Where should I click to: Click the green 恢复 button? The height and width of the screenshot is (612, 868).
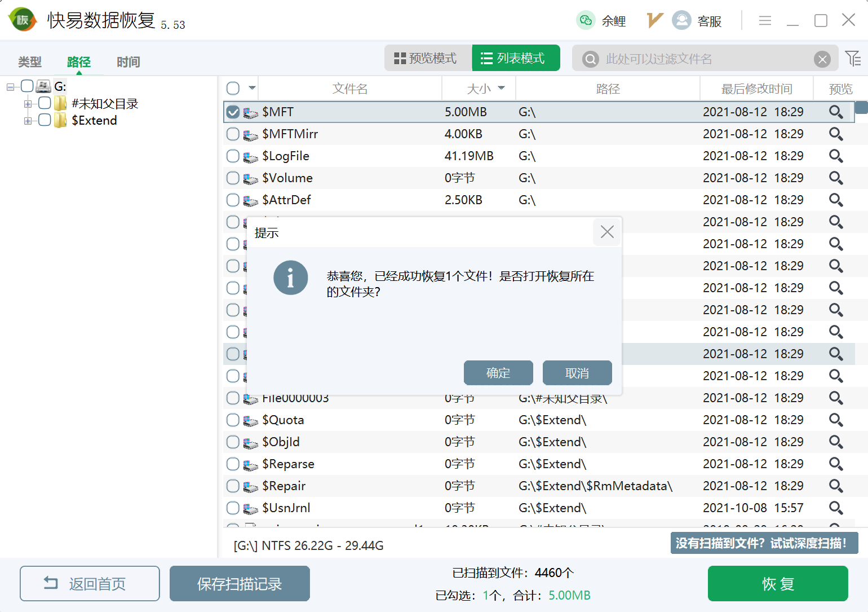point(778,584)
